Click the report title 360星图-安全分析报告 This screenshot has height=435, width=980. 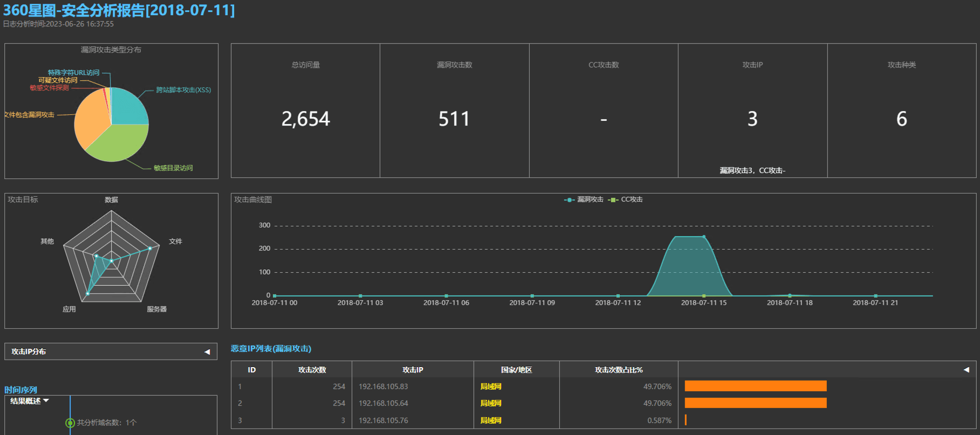[x=119, y=10]
